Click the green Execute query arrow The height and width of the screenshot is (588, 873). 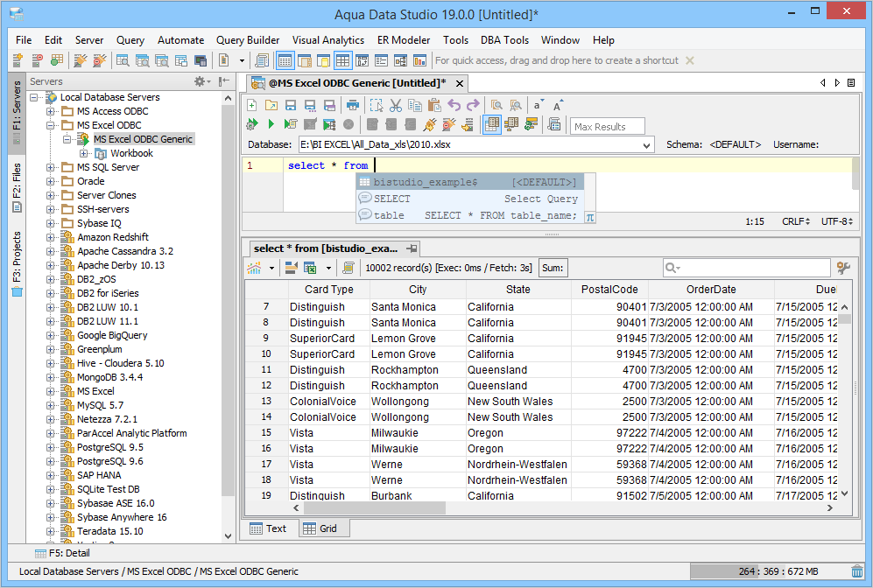[271, 125]
